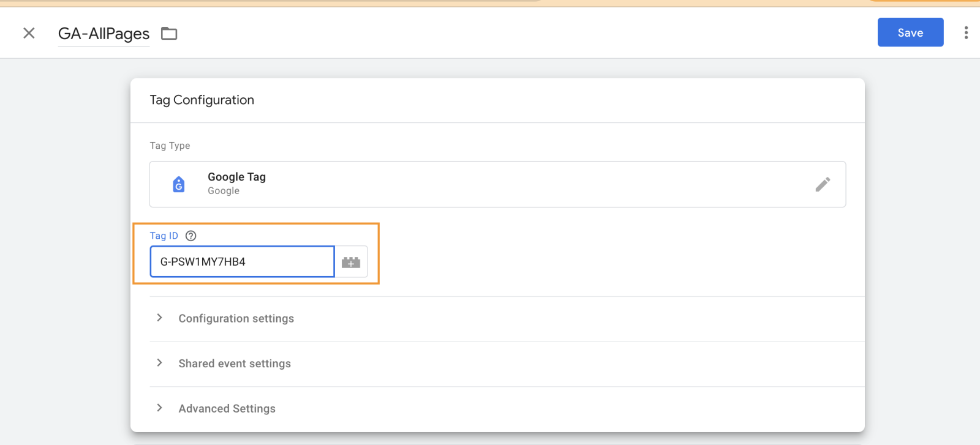The width and height of the screenshot is (980, 445).
Task: Click the blue Google Tag logo icon
Action: click(179, 184)
